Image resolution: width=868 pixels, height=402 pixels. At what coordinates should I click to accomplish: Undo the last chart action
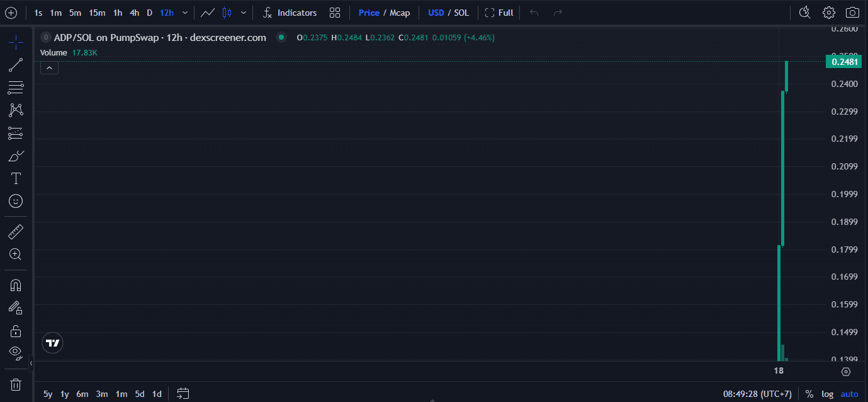534,13
